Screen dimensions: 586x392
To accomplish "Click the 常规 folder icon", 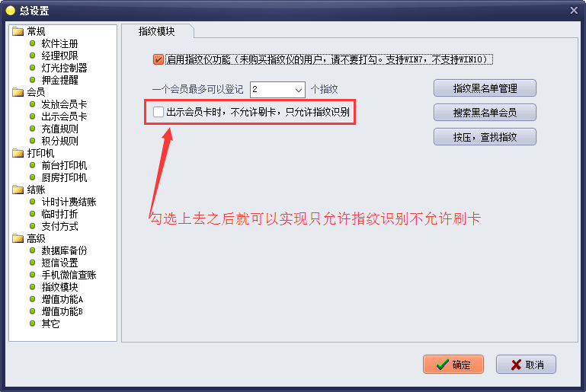I will tap(18, 31).
